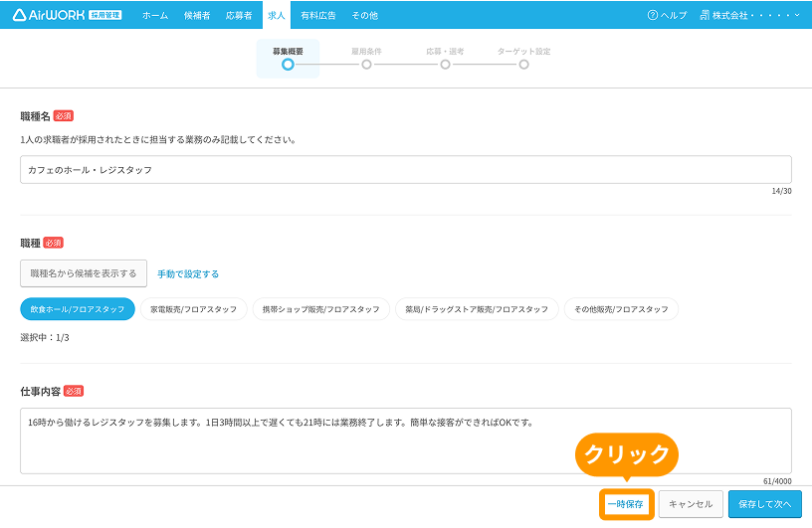The height and width of the screenshot is (528, 812).
Task: Go to the 雇用条件 step circle
Action: point(366,65)
